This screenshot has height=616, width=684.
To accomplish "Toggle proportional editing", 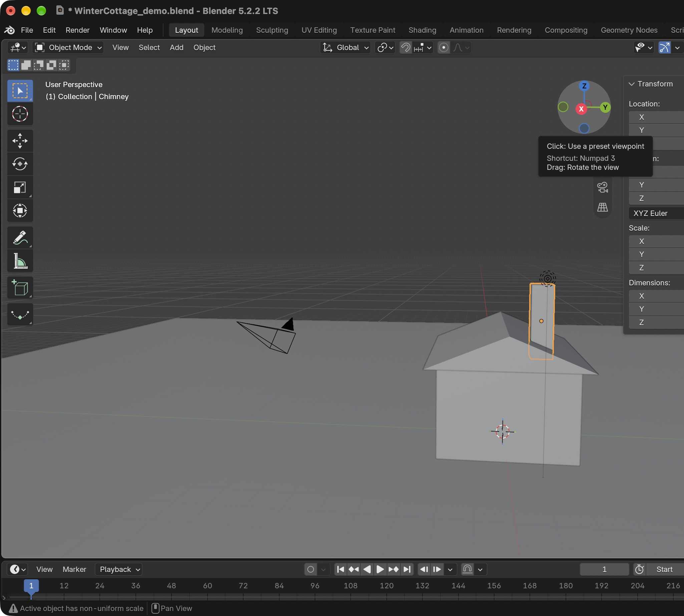I will pyautogui.click(x=444, y=47).
